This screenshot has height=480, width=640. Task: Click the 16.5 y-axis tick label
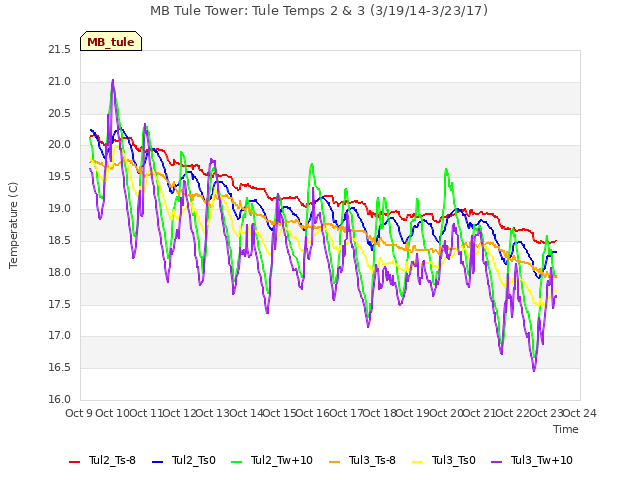pos(60,368)
